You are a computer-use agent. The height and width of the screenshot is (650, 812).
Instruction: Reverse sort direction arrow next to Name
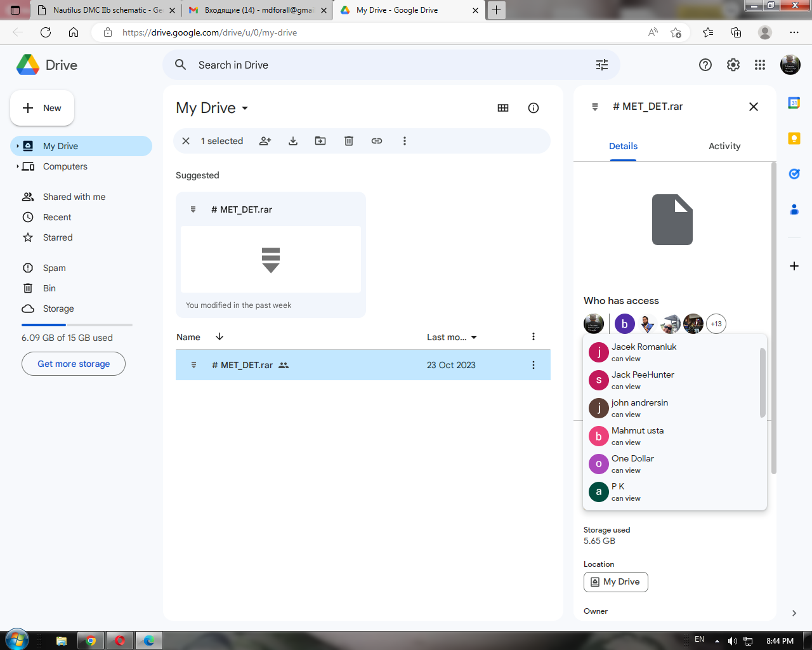point(219,336)
